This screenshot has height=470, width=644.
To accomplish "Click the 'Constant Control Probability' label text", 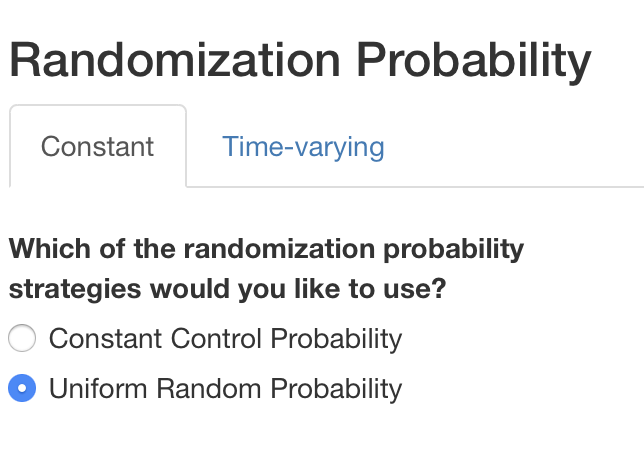I will click(225, 339).
